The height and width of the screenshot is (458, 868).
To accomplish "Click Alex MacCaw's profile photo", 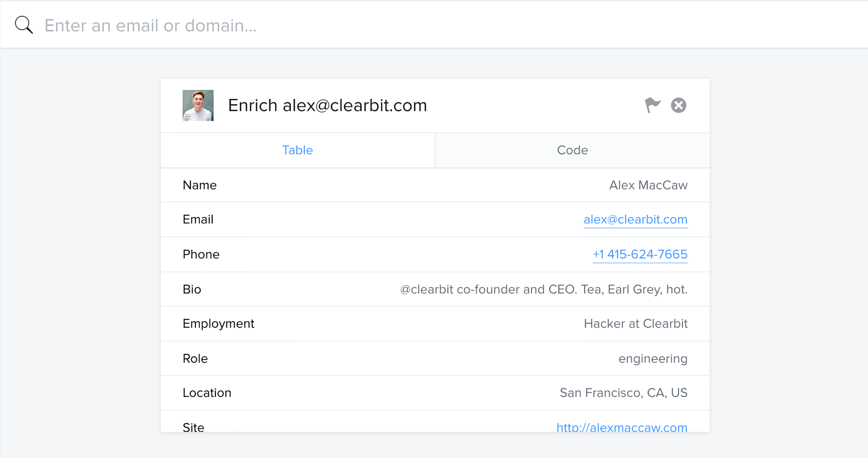I will [x=198, y=105].
